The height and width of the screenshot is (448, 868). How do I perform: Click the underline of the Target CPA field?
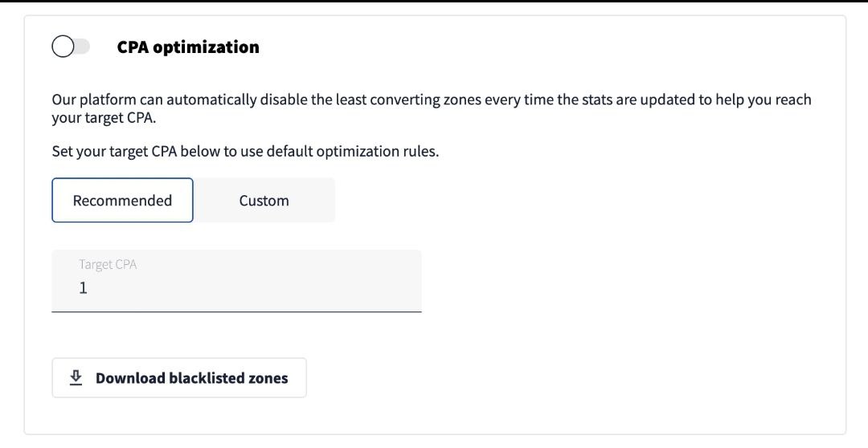coord(236,311)
